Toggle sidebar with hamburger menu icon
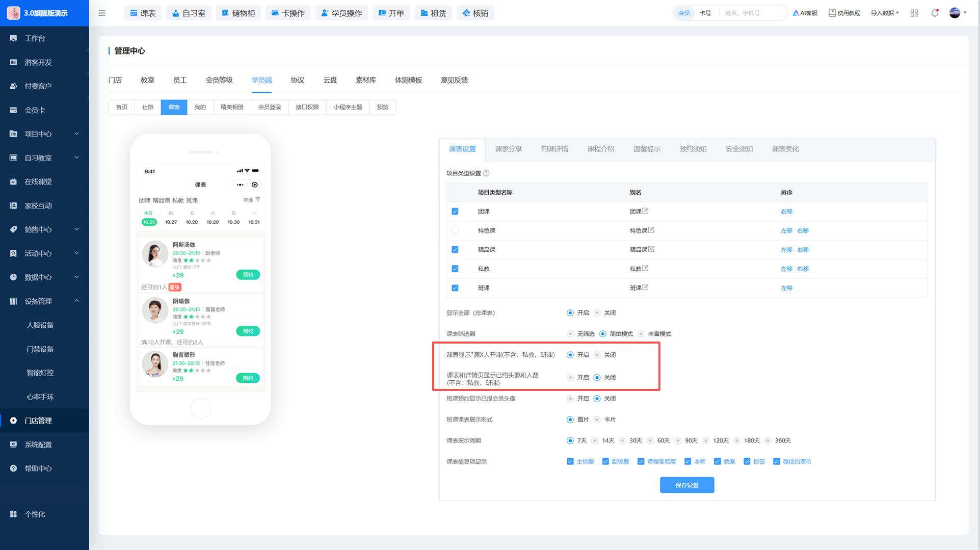This screenshot has width=980, height=550. [102, 13]
